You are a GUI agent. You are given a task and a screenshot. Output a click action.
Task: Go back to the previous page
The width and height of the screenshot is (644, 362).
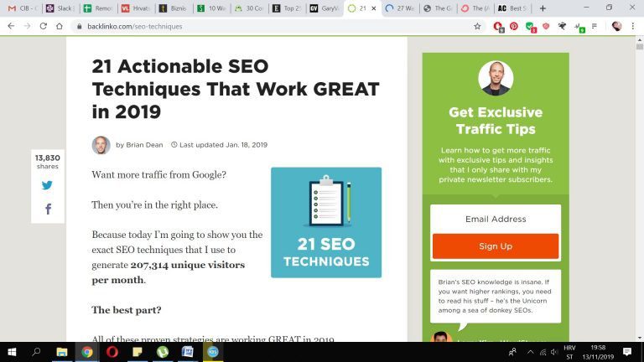[x=11, y=26]
